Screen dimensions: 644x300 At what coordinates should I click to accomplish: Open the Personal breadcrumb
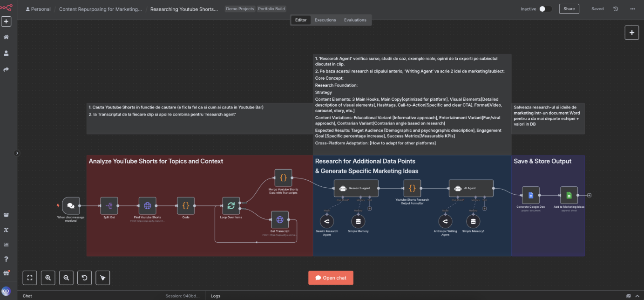click(38, 9)
